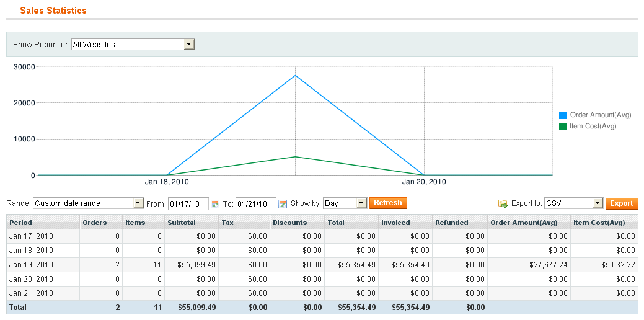This screenshot has width=644, height=320.
Task: Click the green Item Cost(Avg) legend swatch
Action: pyautogui.click(x=563, y=127)
